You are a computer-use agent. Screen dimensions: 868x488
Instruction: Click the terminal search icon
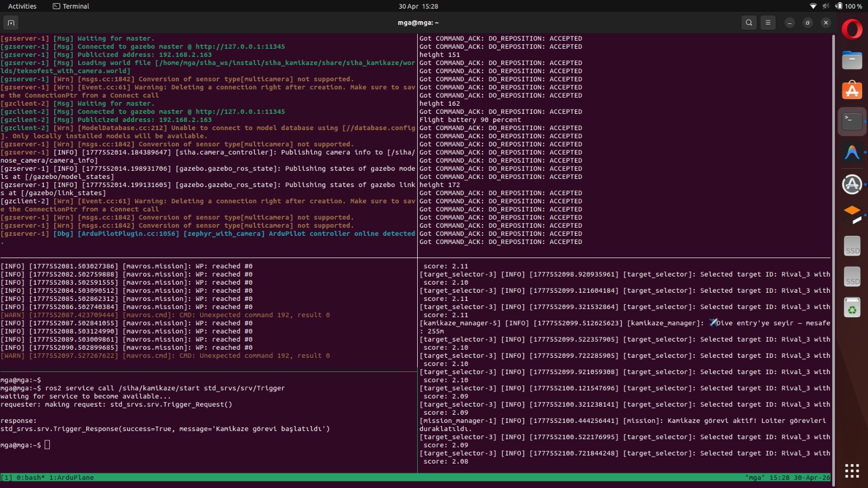(x=749, y=23)
